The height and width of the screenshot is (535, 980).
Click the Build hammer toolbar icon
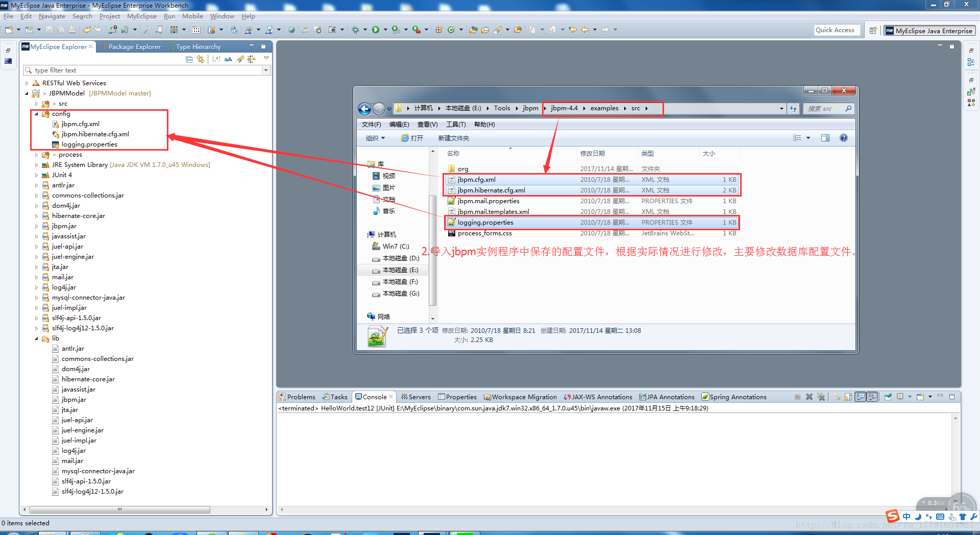point(147,30)
